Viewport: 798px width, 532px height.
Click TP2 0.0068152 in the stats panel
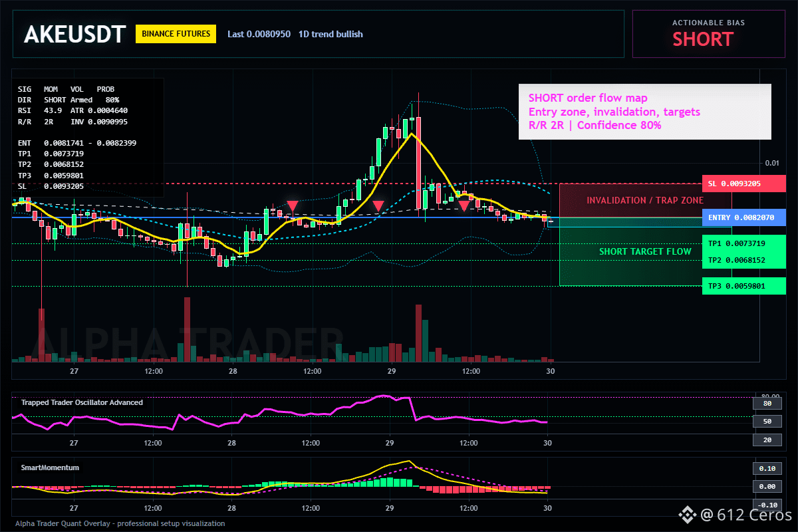pos(51,164)
